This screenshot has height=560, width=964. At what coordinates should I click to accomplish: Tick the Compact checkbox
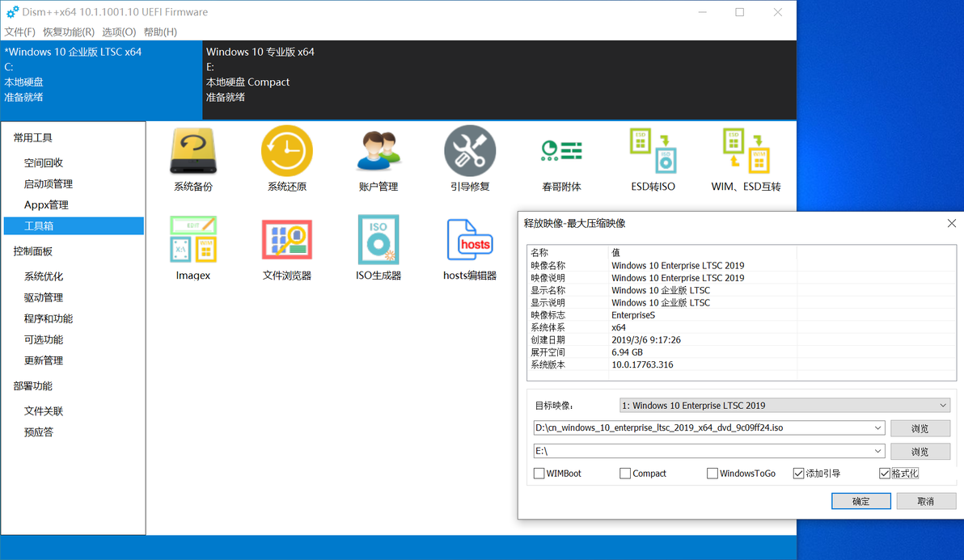tap(625, 474)
